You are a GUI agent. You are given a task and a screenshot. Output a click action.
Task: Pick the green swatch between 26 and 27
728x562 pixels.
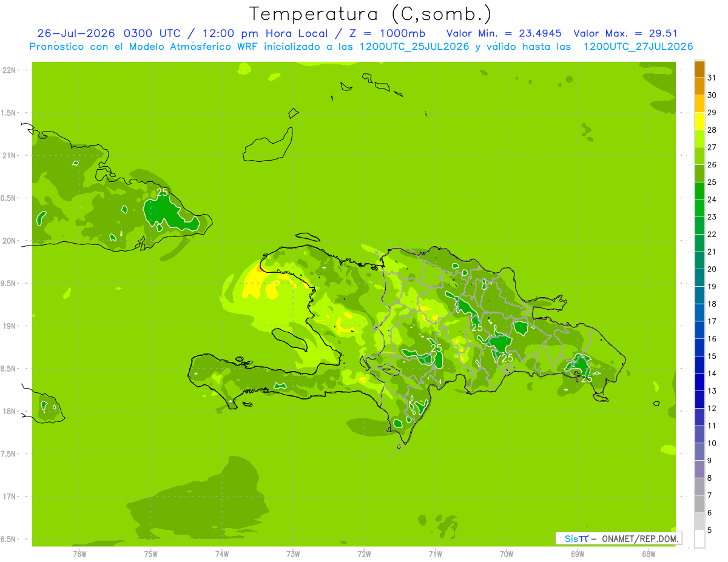pos(699,156)
